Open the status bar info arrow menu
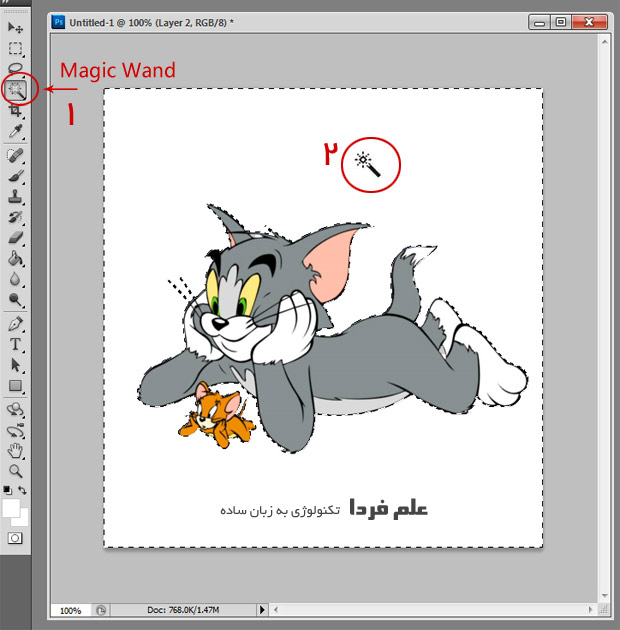The width and height of the screenshot is (620, 630). pyautogui.click(x=263, y=609)
